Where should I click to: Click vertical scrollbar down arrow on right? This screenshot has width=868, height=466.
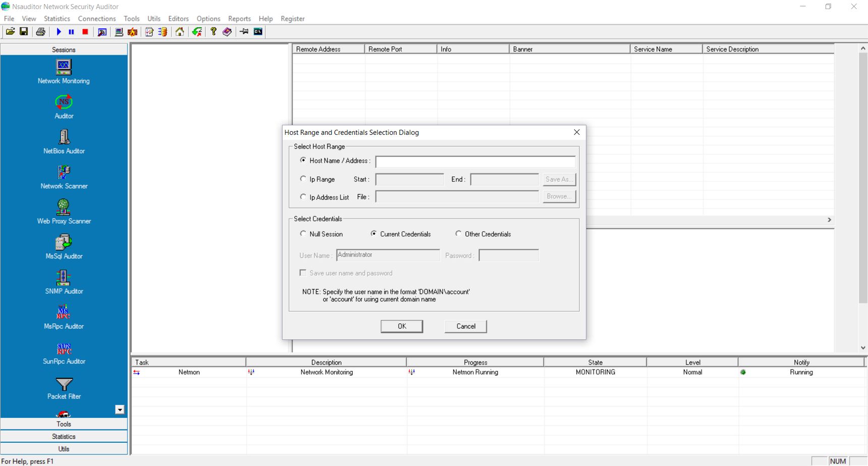863,348
